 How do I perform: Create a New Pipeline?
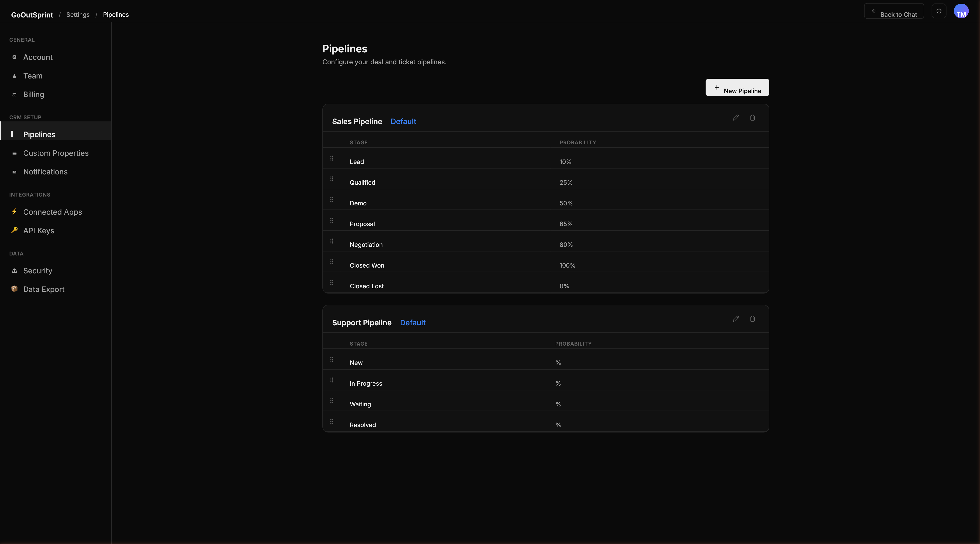(x=737, y=88)
